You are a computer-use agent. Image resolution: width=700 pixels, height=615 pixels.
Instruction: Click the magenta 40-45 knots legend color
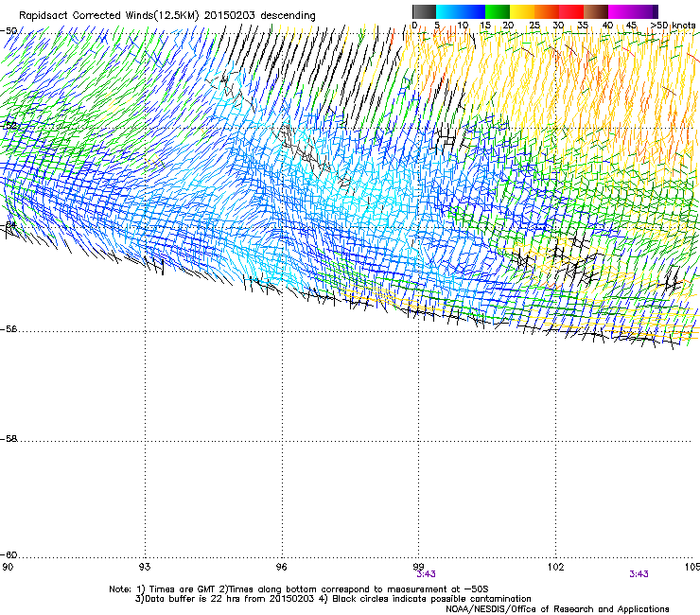coord(621,11)
